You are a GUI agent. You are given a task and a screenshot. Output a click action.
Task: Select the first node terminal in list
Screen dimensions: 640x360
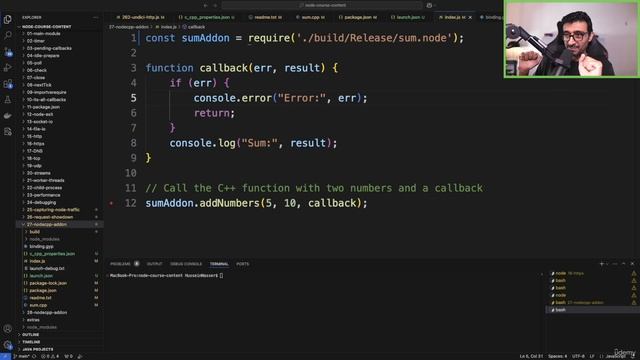coord(592,273)
